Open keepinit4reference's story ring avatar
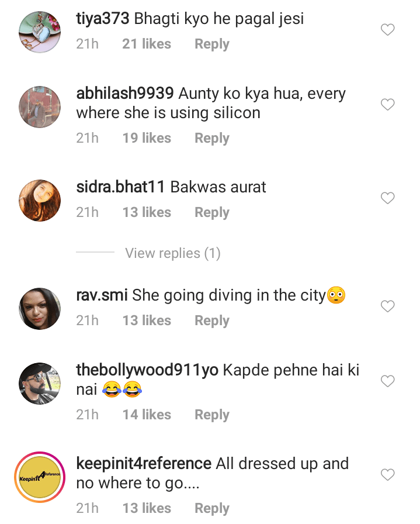This screenshot has width=420, height=524. (40, 477)
